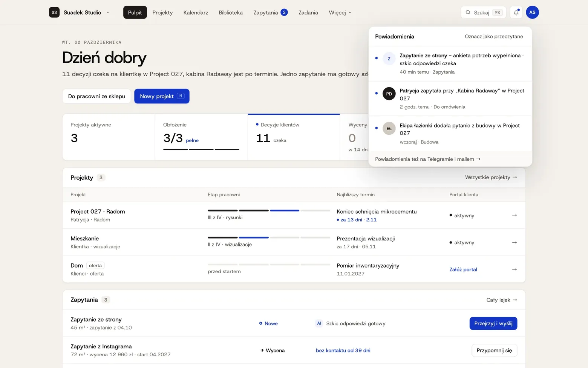Open Mieszkanie row arrow

[x=514, y=242]
